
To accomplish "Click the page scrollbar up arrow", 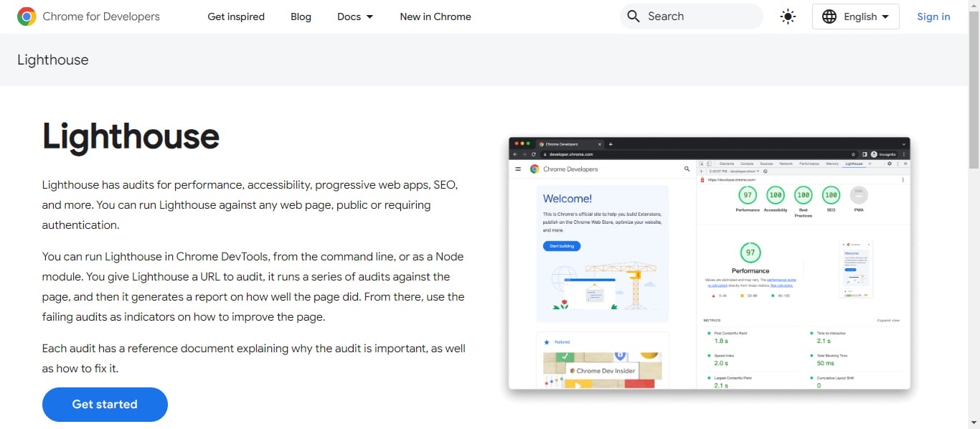I will coord(974,6).
